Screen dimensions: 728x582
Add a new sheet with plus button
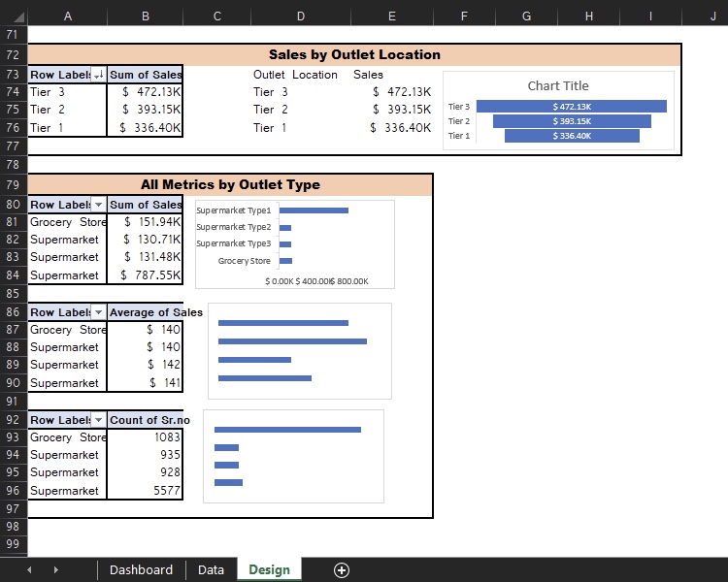[x=342, y=570]
